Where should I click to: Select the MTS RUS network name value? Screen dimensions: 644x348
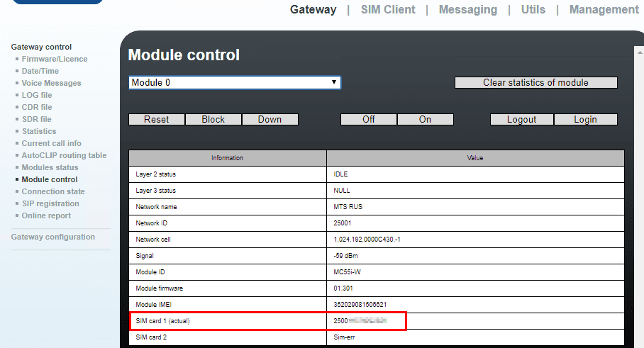pyautogui.click(x=348, y=207)
